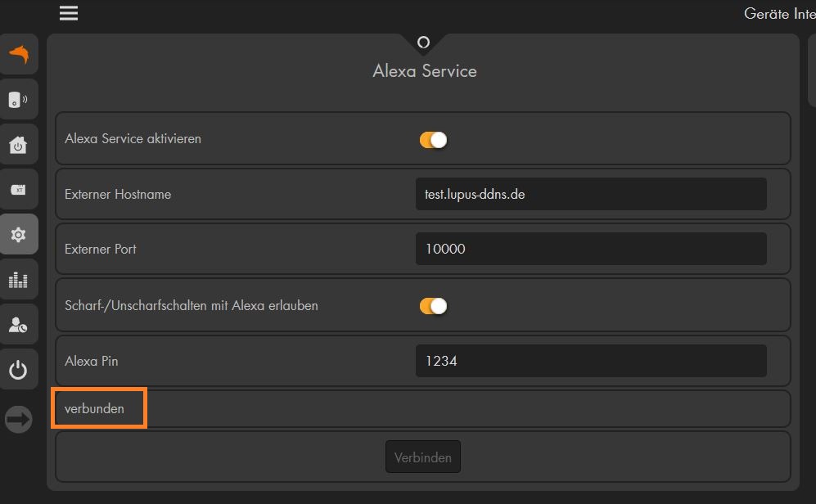Click the right arrow sidebar icon
The height and width of the screenshot is (504, 816).
[x=19, y=419]
